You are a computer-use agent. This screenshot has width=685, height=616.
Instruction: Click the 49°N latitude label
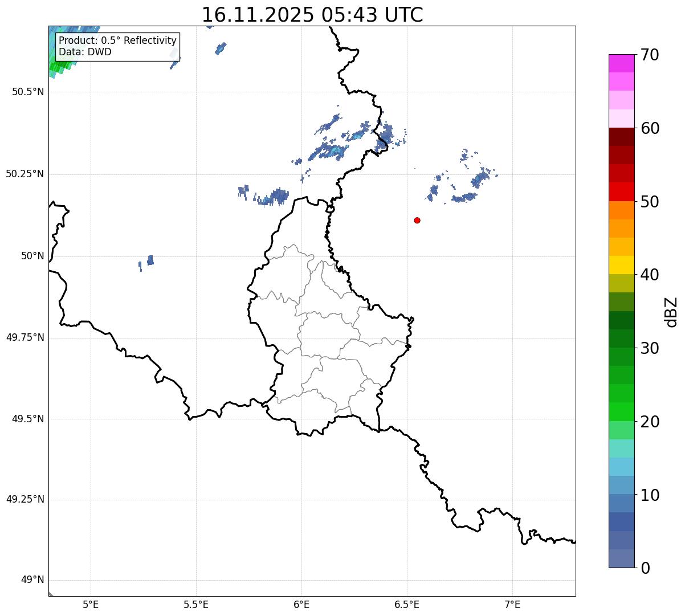tap(32, 580)
